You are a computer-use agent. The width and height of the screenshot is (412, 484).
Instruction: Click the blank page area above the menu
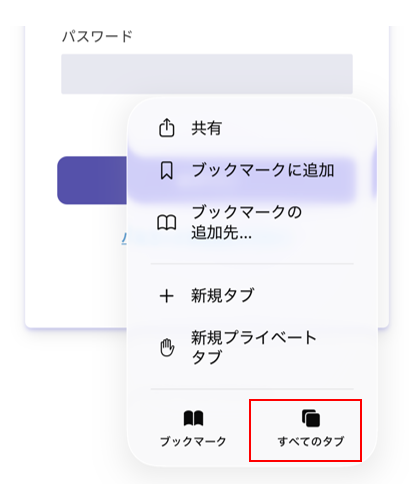tap(206, 13)
